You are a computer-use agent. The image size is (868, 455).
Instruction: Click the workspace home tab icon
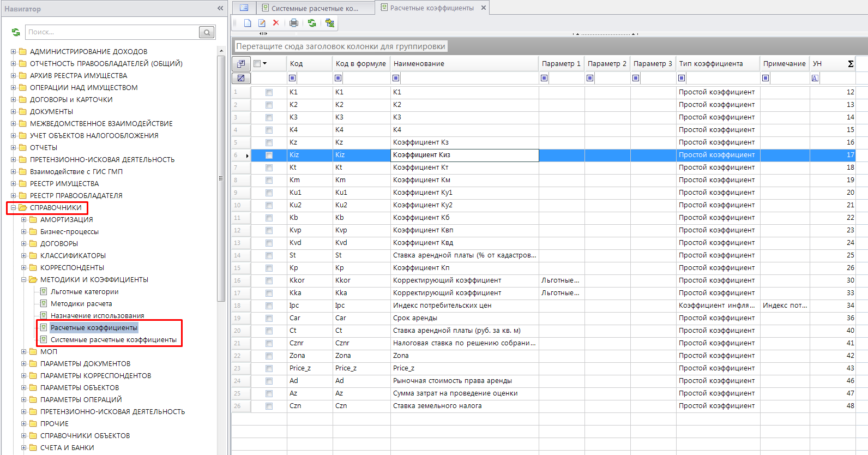pyautogui.click(x=244, y=8)
